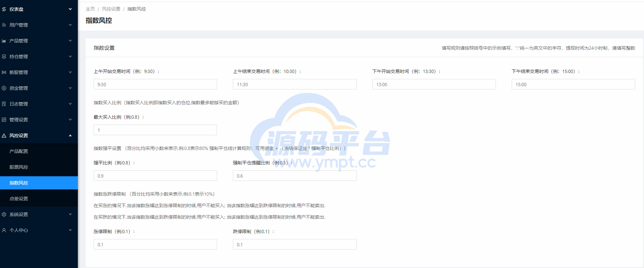This screenshot has height=268, width=644.
Task: Click the 在买跌的情况下 explanation line
Action: [x=210, y=217]
